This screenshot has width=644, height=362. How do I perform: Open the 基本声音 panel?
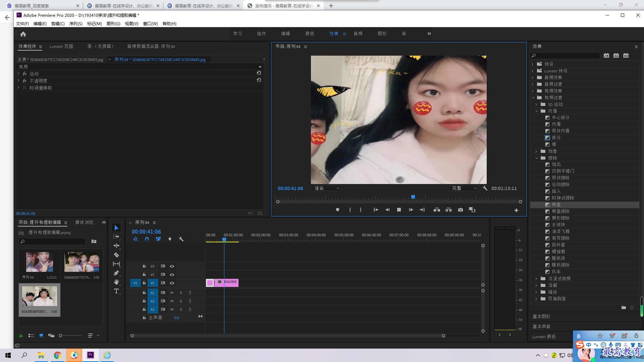(541, 326)
